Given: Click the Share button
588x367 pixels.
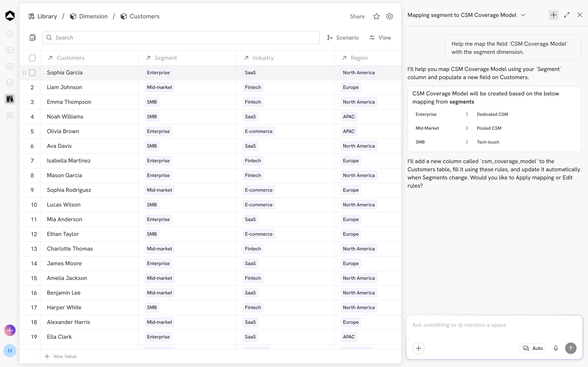Looking at the screenshot, I should (x=357, y=16).
